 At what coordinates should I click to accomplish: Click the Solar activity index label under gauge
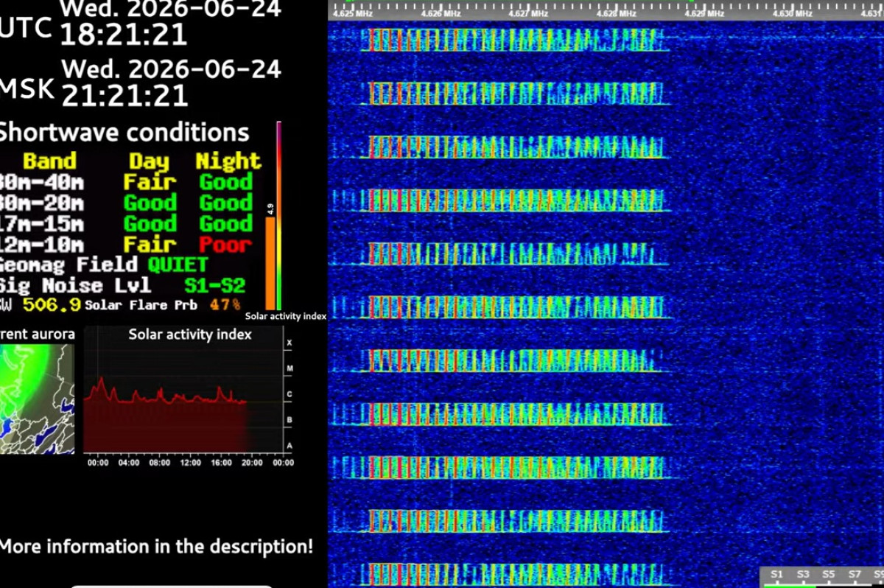[x=286, y=316]
